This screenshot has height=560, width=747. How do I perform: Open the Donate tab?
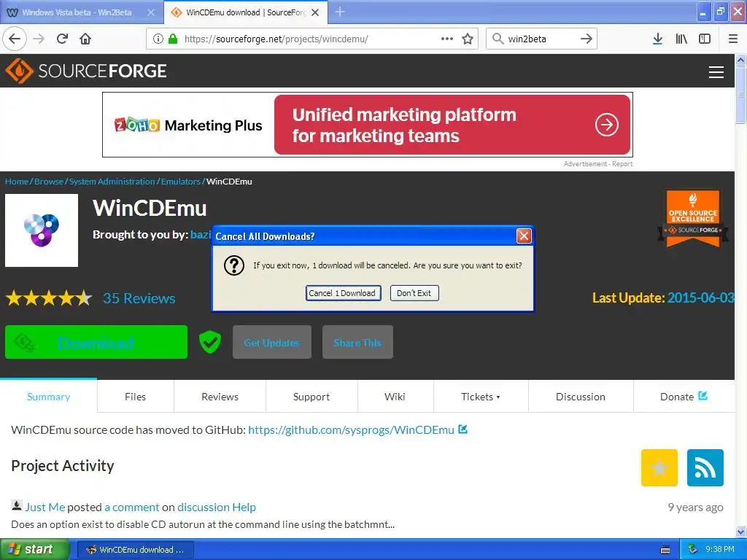coord(684,397)
